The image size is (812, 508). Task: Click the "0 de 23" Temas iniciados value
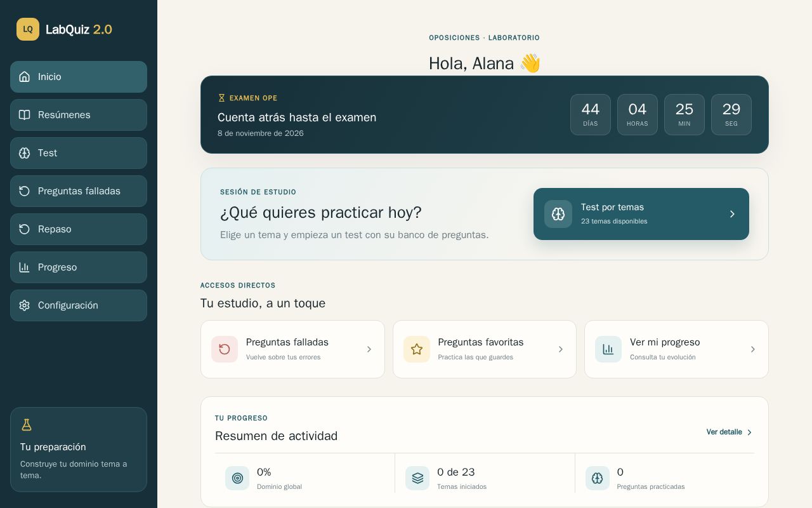pyautogui.click(x=456, y=472)
